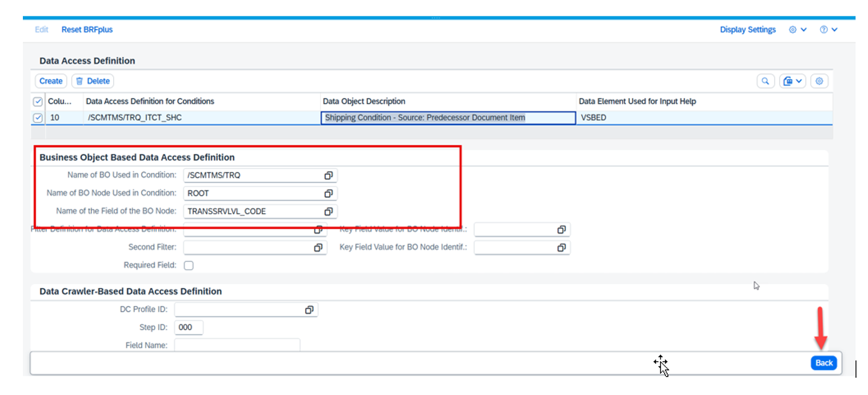This screenshot has height=395, width=868.
Task: Expand the help question mark dropdown
Action: click(829, 30)
